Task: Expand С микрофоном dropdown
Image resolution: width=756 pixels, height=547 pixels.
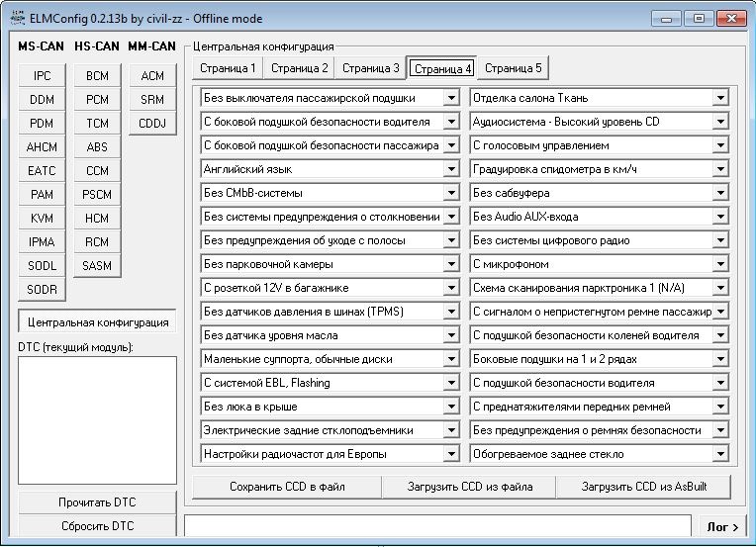Action: point(599,264)
